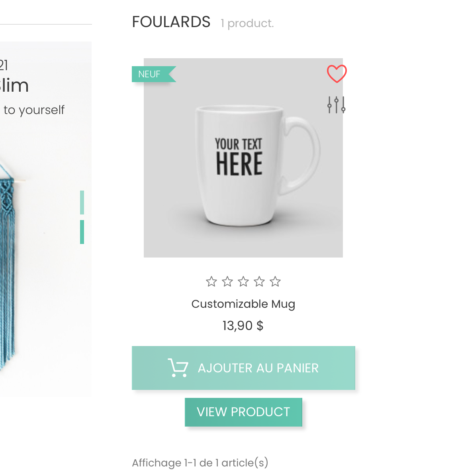Open the Customizable Mug title link

(x=243, y=304)
